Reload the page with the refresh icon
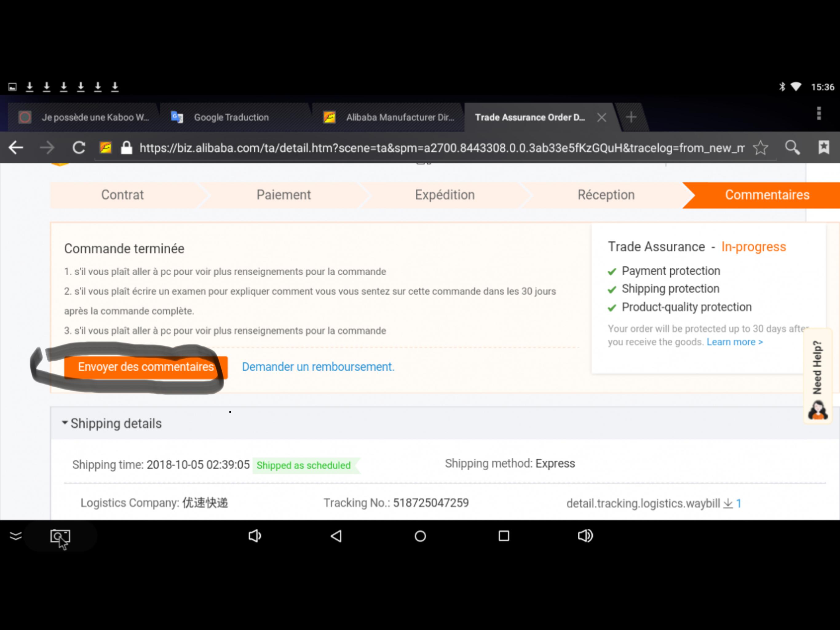 click(79, 147)
